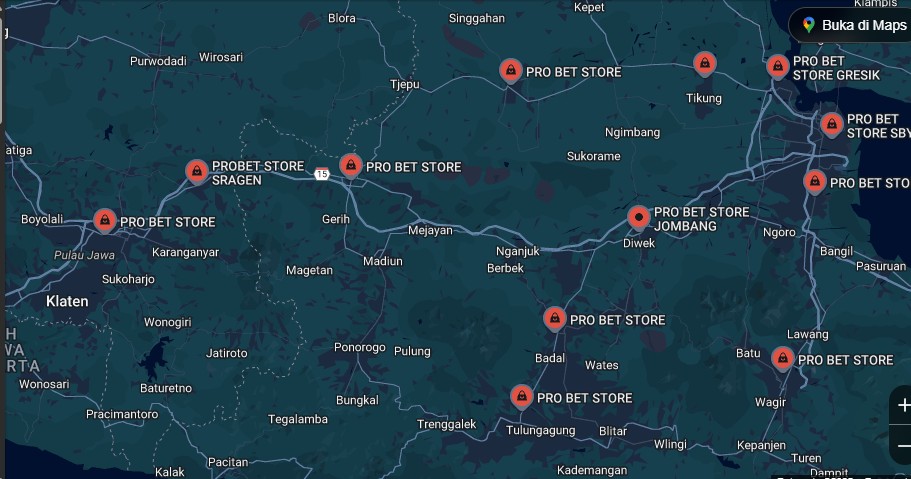Click the route 15 road shield
The height and width of the screenshot is (479, 911).
[321, 174]
